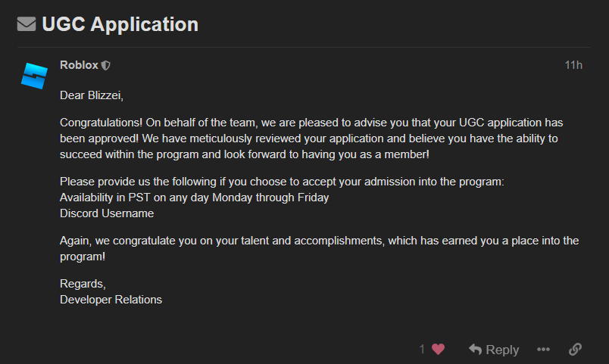This screenshot has height=364, width=609.
Task: Click the 'Regards,' closing text
Action: (x=83, y=284)
